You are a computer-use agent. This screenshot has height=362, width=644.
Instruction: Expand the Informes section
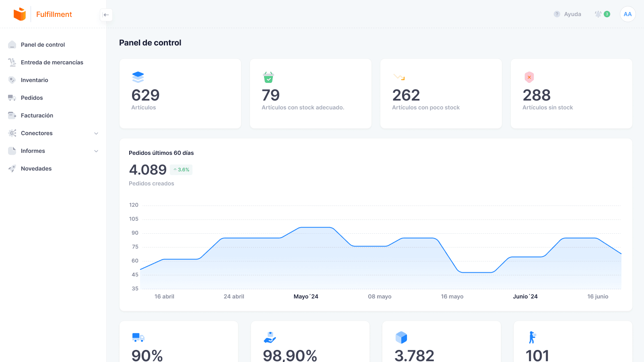point(96,151)
